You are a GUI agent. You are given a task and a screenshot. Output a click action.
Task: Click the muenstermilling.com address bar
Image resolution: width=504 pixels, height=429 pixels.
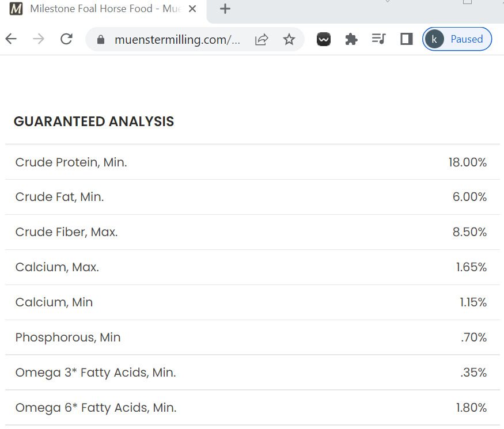point(177,39)
